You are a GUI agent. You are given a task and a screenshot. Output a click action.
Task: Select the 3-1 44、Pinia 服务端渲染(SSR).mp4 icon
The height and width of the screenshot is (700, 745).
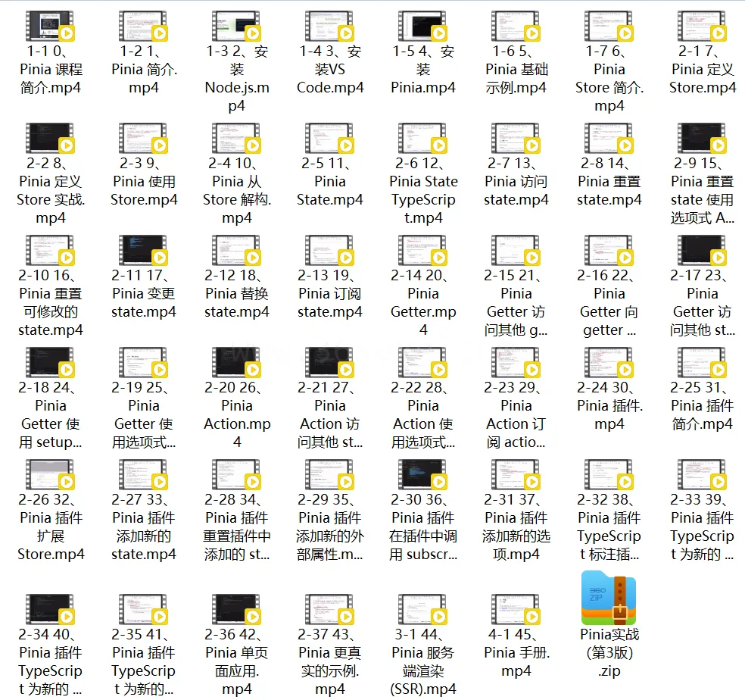[423, 610]
